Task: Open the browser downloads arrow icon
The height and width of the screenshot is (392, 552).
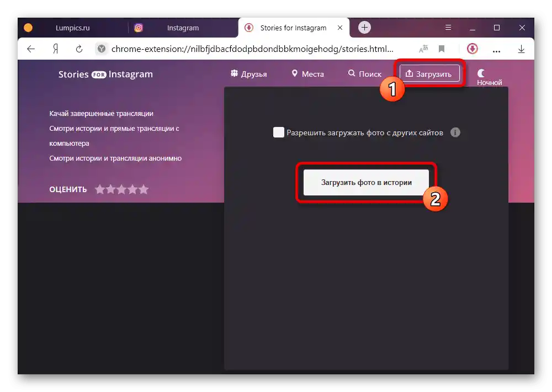Action: [522, 49]
